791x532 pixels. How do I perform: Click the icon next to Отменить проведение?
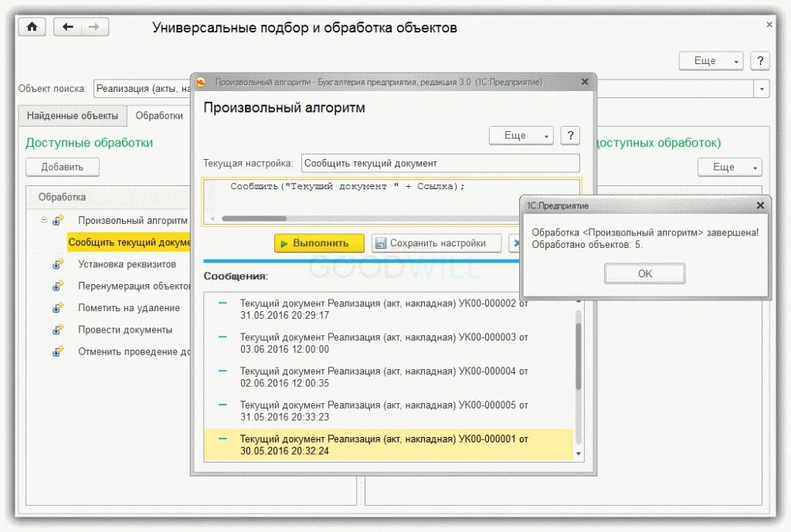pos(59,351)
